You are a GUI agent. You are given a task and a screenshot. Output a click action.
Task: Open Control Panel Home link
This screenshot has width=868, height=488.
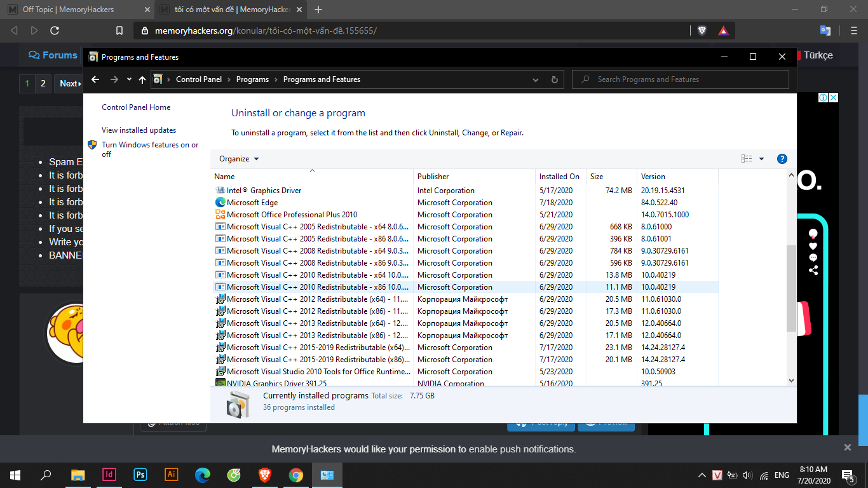point(136,107)
